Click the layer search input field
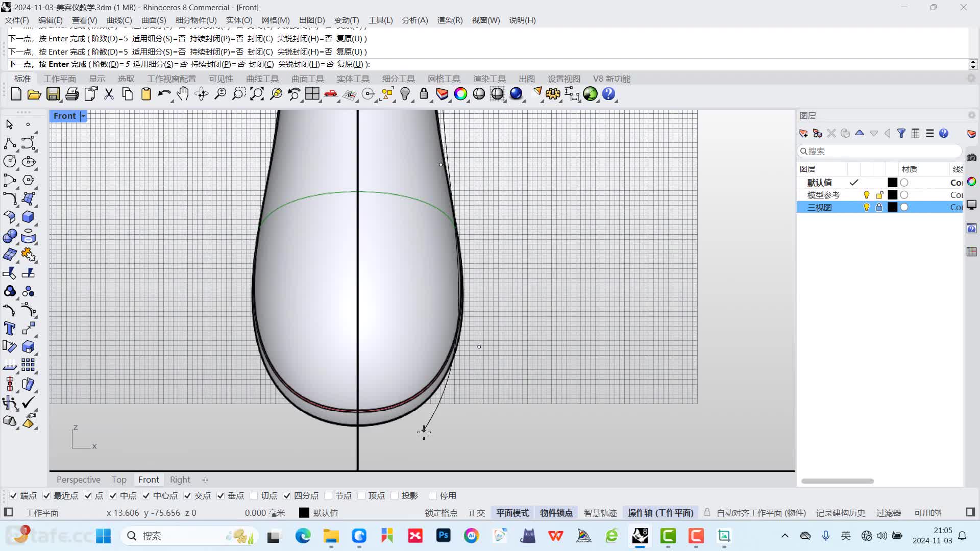Viewport: 980px width, 551px height. 879,151
